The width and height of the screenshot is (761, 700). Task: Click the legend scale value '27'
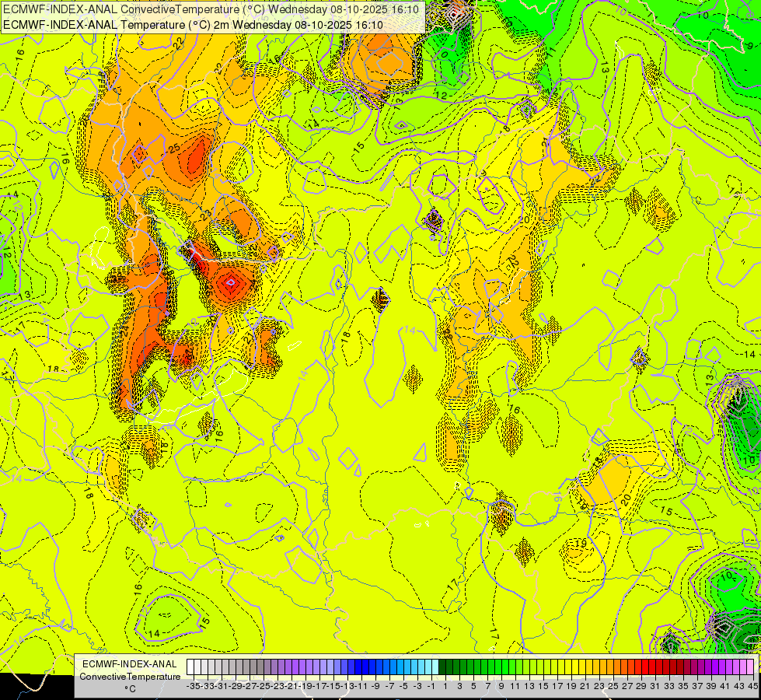click(627, 687)
